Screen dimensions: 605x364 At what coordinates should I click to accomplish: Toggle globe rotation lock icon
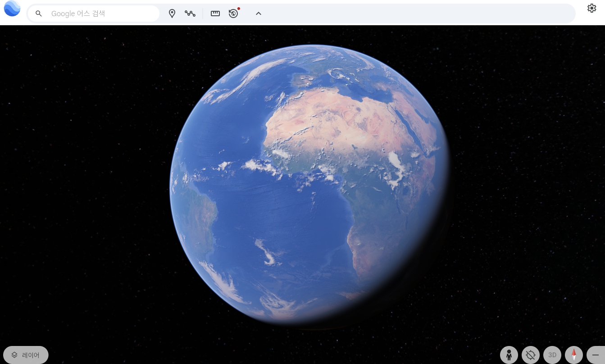[x=531, y=355]
